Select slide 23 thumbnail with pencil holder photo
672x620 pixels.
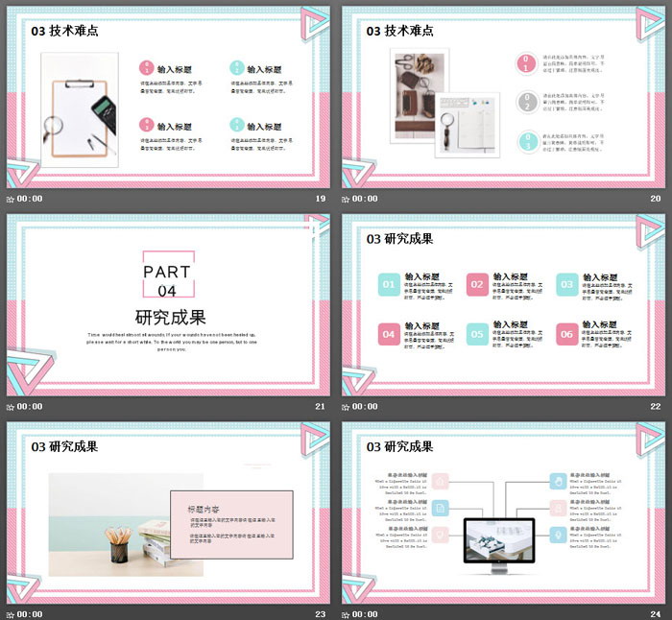[168, 513]
